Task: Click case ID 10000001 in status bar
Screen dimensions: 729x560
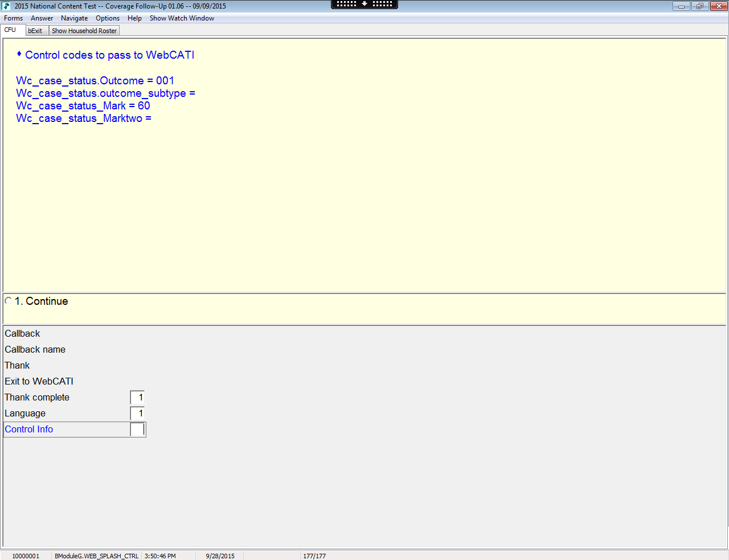Action: click(26, 556)
